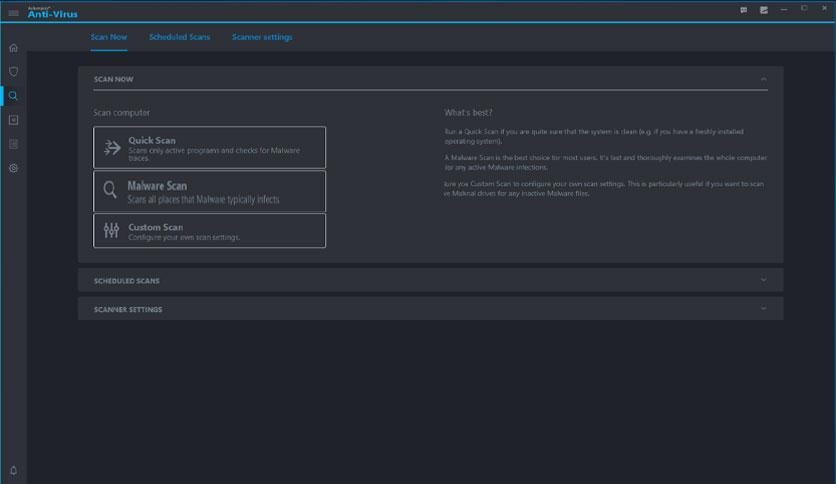The image size is (836, 484).
Task: Open the feedback chat icon in title bar
Action: point(743,10)
